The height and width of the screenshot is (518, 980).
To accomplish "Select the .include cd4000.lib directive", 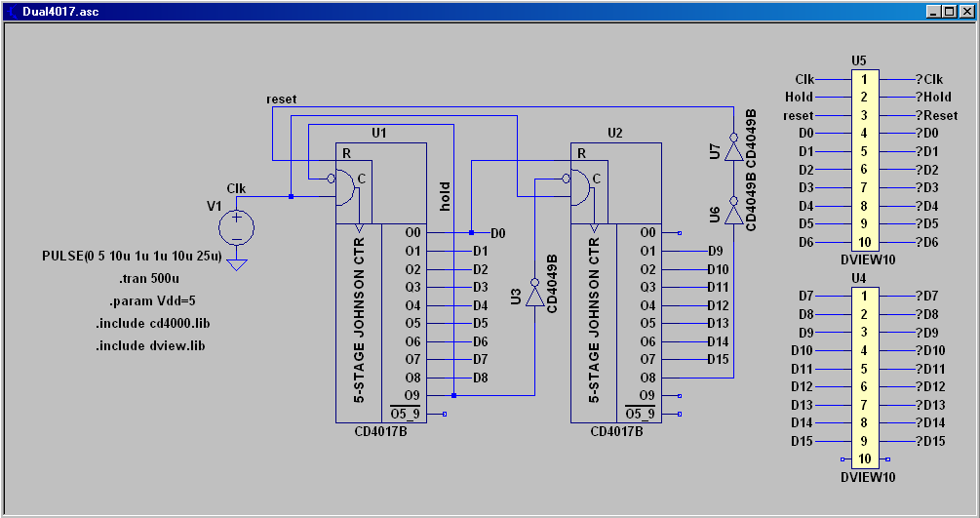I will pos(152,324).
